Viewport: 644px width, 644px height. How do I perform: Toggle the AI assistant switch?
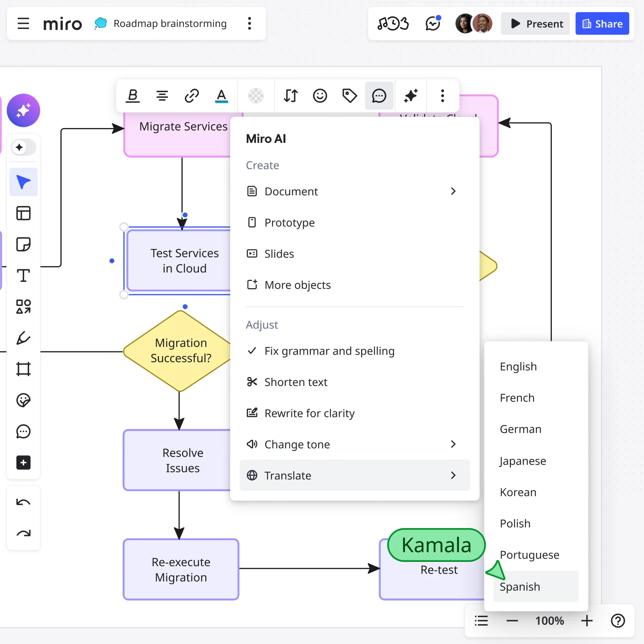click(23, 147)
